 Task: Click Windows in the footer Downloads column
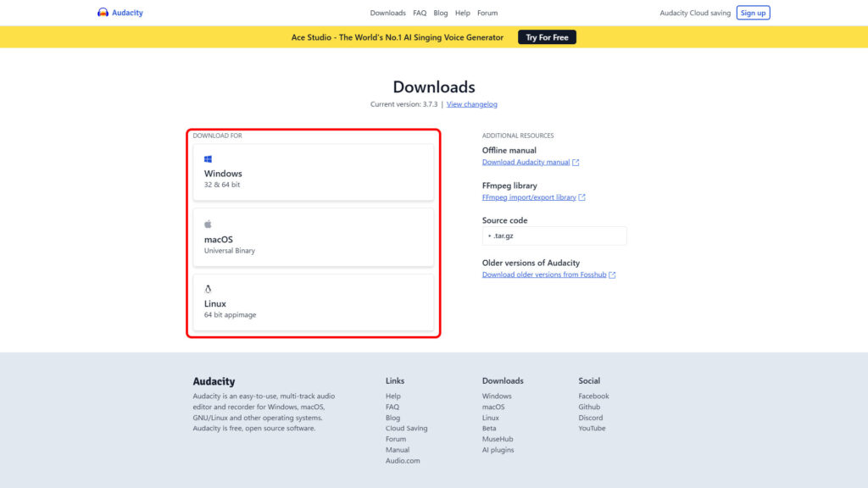[497, 396]
